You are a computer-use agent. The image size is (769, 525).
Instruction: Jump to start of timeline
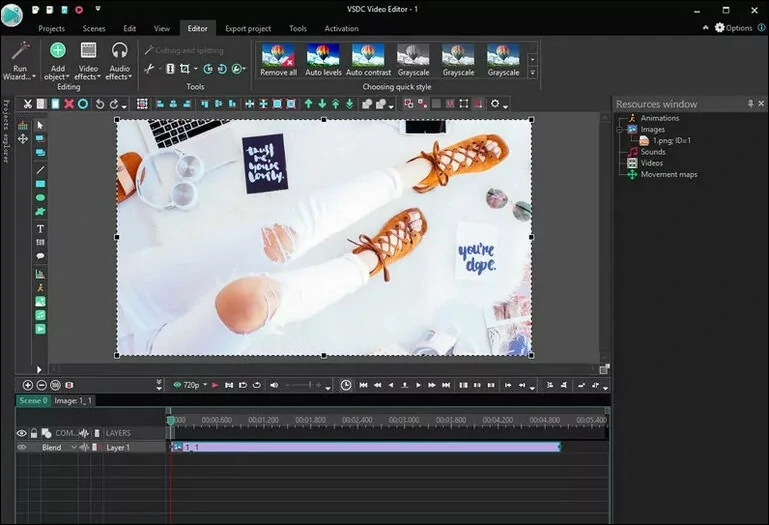[363, 385]
